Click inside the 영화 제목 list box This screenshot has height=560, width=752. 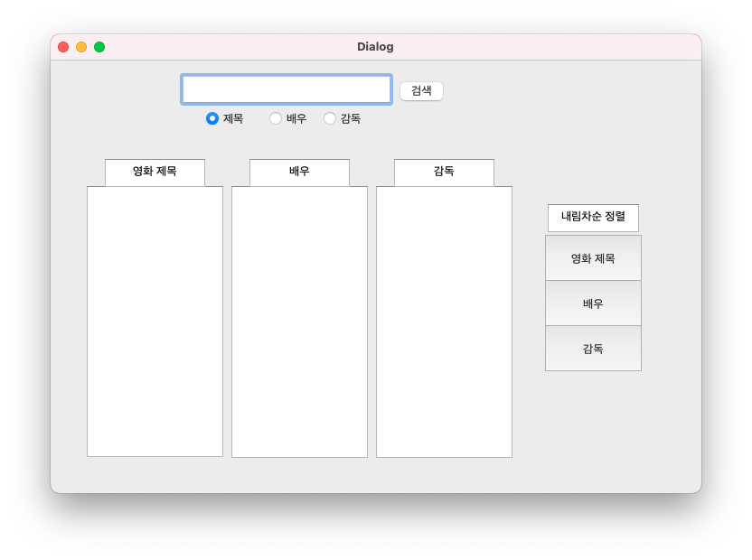155,322
